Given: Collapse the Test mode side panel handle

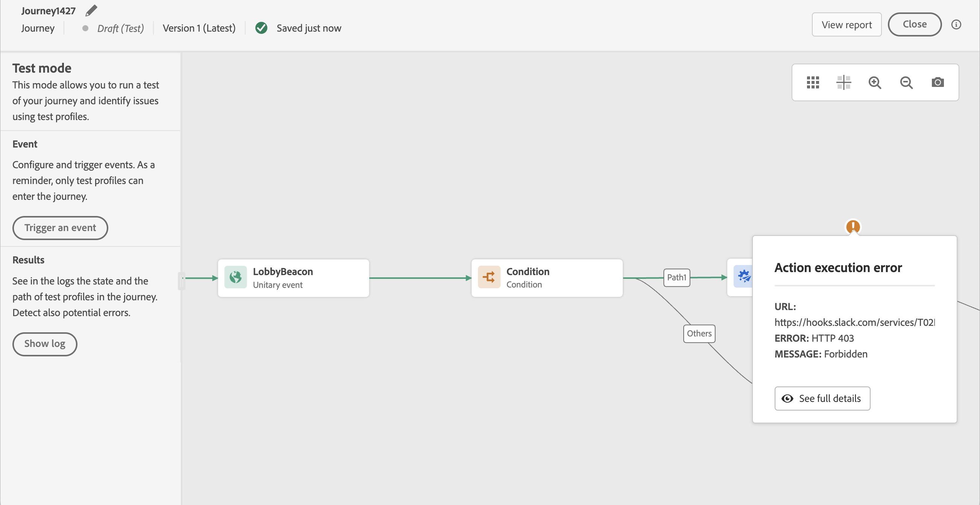Looking at the screenshot, I should click(x=182, y=281).
